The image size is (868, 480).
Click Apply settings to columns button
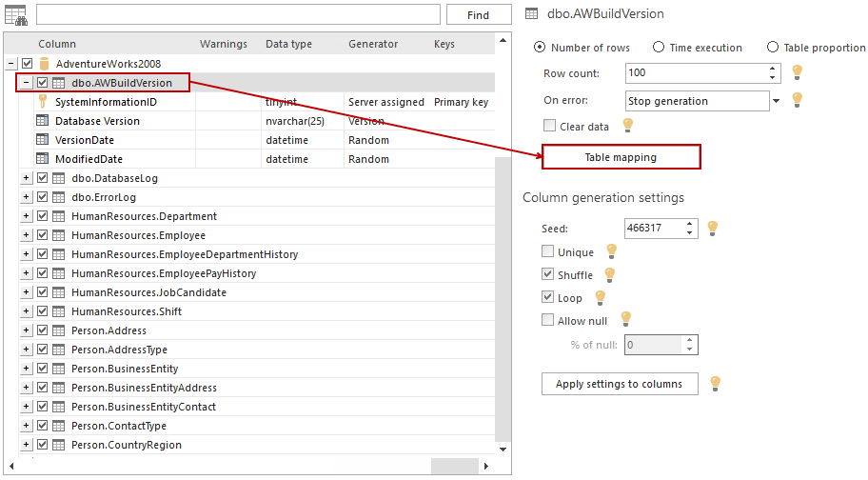coord(620,384)
